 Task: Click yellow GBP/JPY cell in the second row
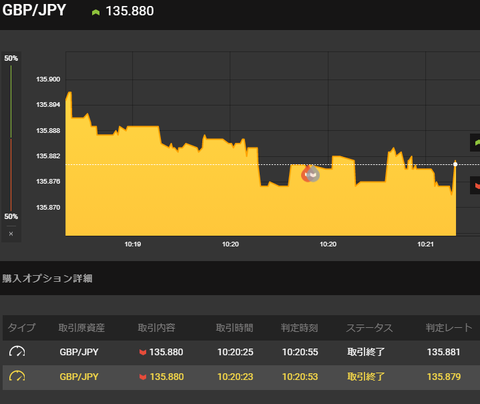pyautogui.click(x=79, y=377)
